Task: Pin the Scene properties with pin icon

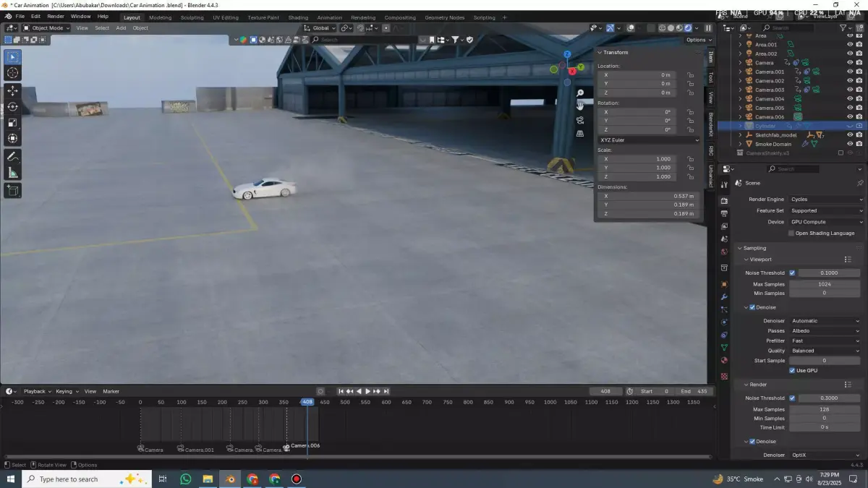Action: pyautogui.click(x=860, y=183)
